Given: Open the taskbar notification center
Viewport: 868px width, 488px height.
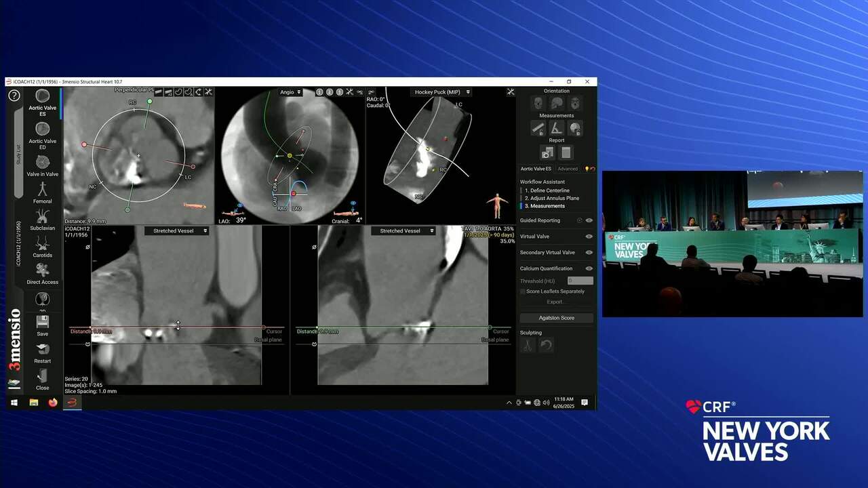Looking at the screenshot, I should pos(585,403).
